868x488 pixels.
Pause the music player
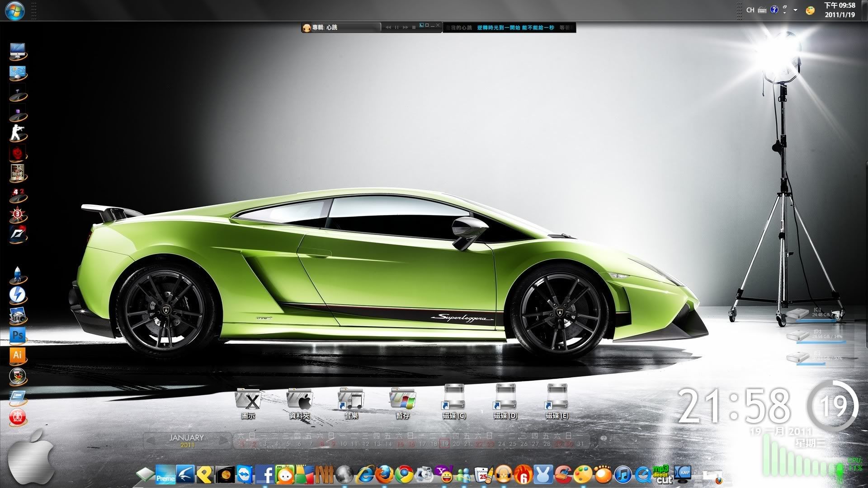point(396,28)
